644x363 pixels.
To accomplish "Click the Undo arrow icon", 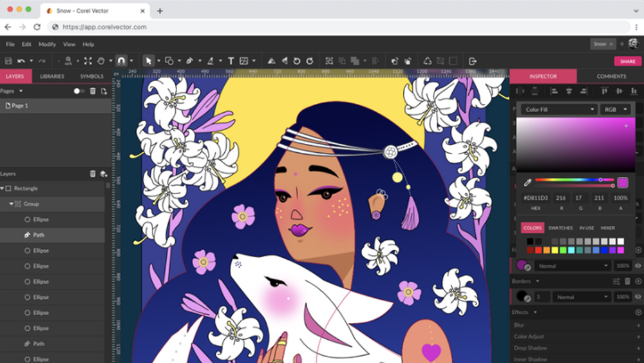I will point(21,61).
